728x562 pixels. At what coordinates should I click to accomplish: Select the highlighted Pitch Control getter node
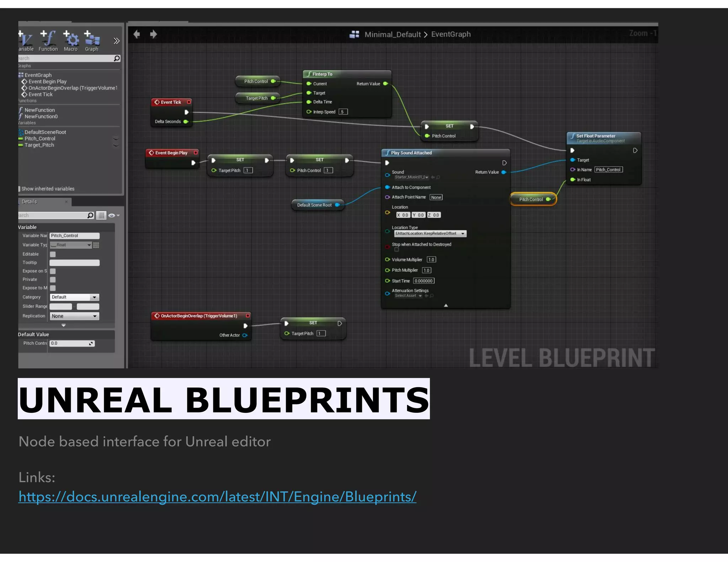click(533, 199)
